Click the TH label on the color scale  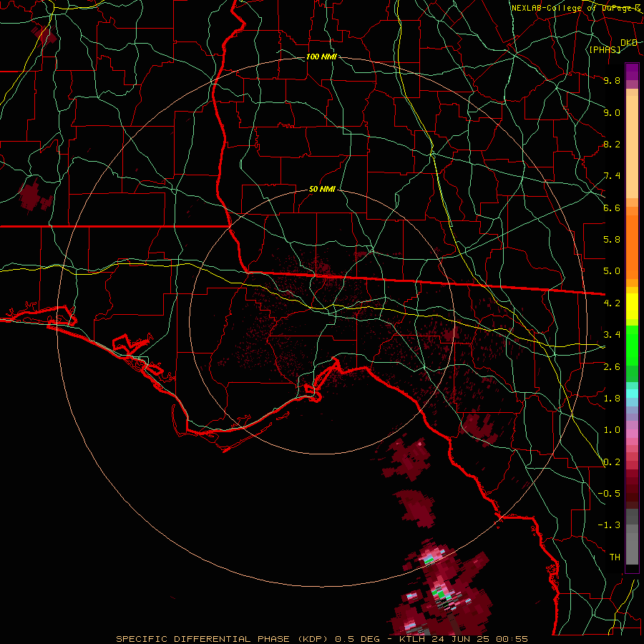(615, 557)
